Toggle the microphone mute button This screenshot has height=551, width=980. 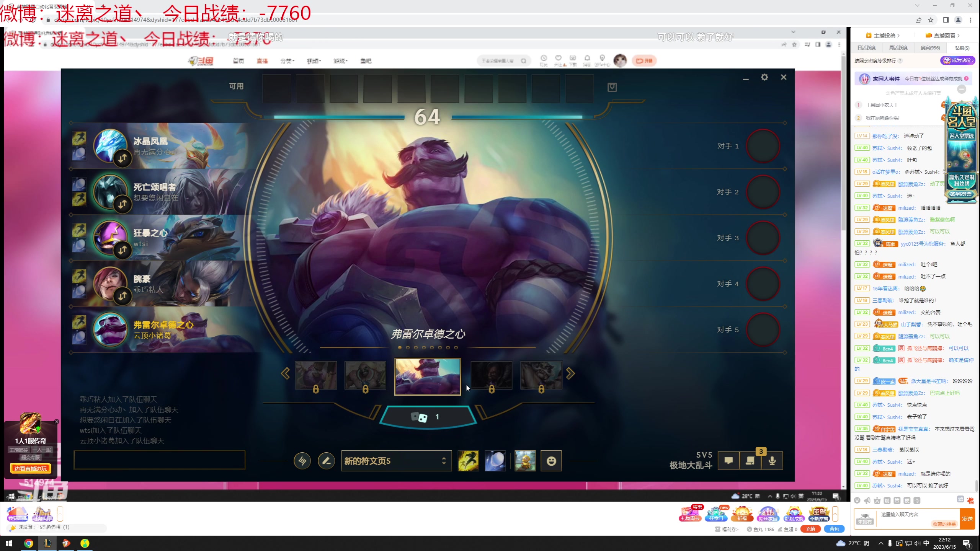click(x=772, y=461)
